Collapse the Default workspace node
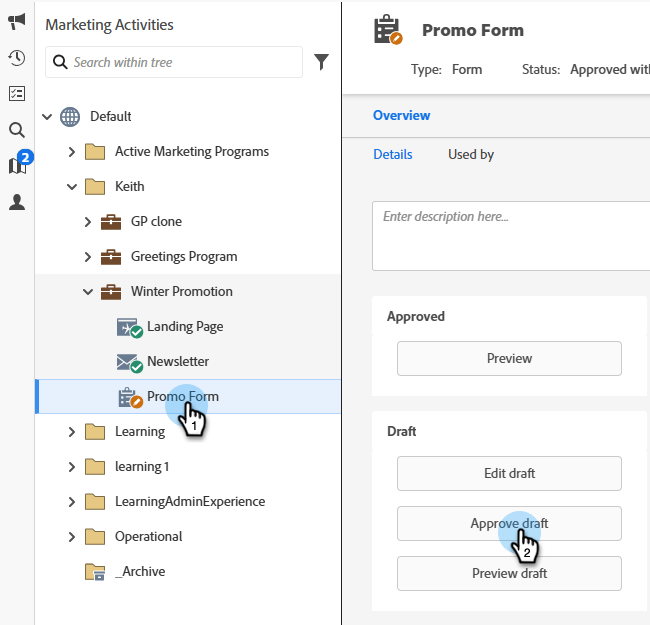 [x=47, y=117]
